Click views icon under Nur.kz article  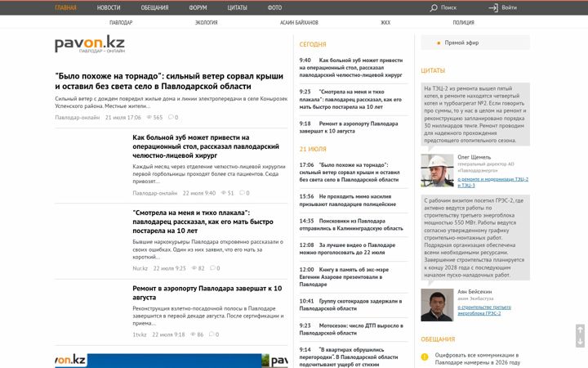click(x=194, y=268)
